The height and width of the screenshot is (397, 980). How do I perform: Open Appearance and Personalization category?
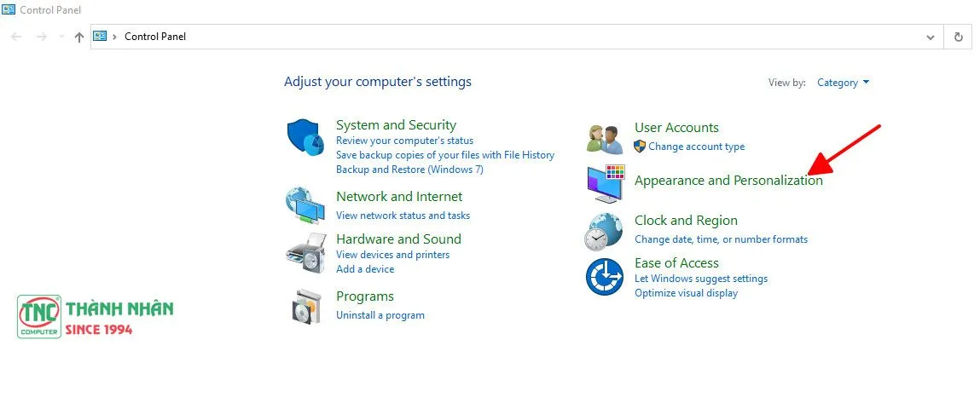(x=728, y=181)
